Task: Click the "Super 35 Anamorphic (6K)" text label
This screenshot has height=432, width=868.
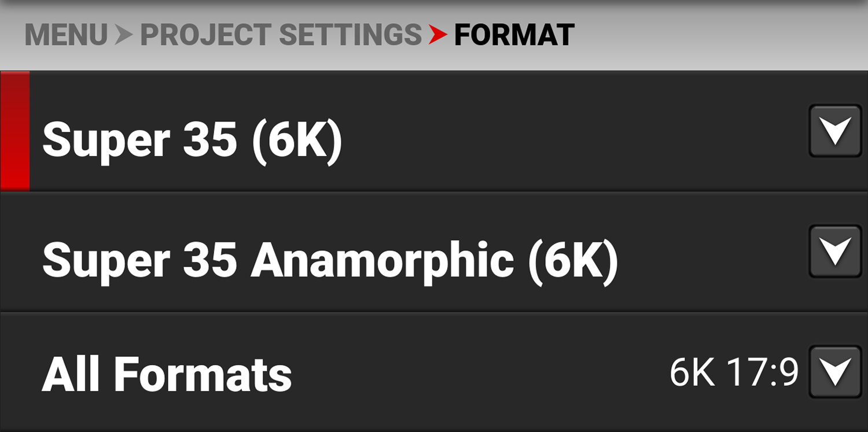Action: click(x=330, y=261)
